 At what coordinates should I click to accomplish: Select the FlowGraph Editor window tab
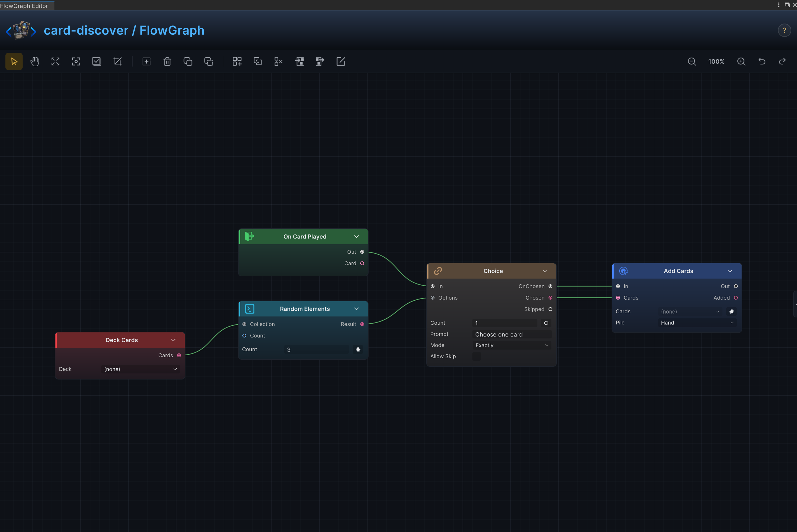coord(25,6)
